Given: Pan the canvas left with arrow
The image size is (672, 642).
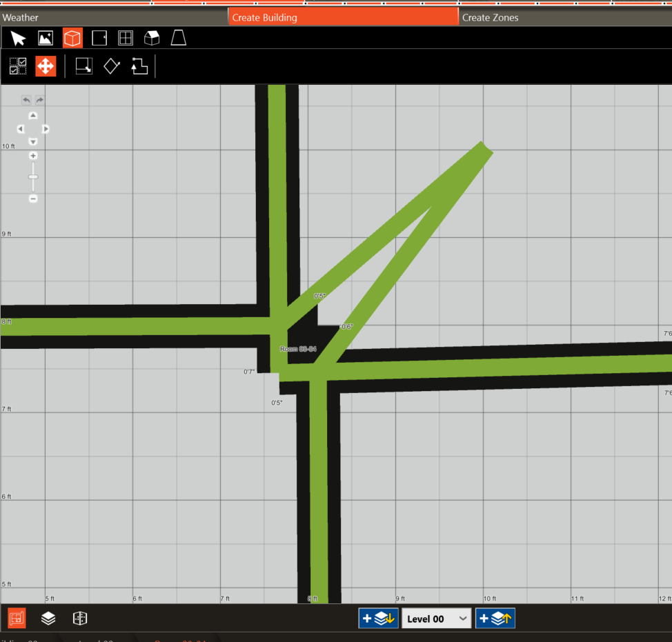Looking at the screenshot, I should pos(21,129).
